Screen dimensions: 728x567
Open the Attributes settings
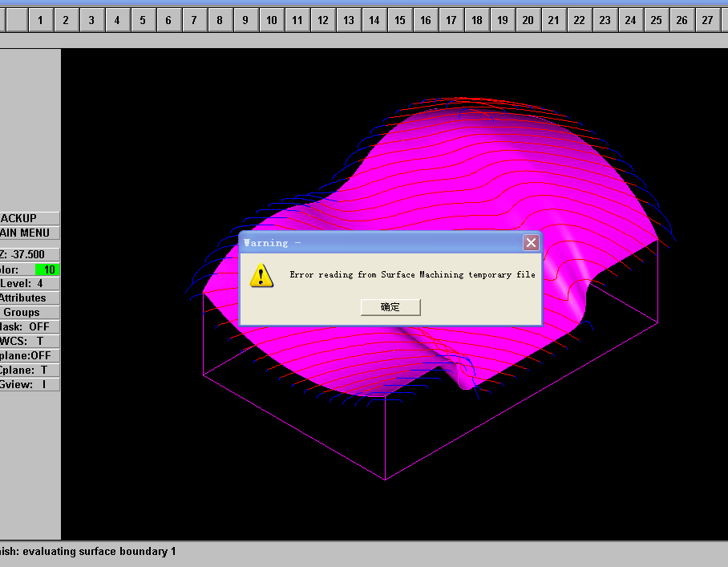coord(30,298)
